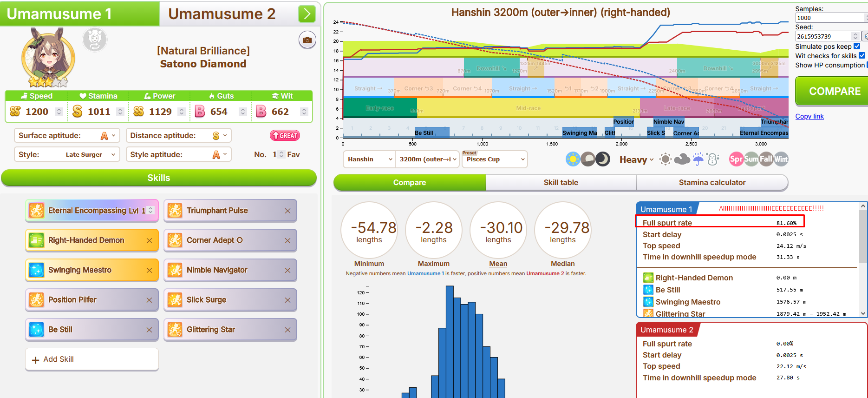
Task: Open the Skill table tab
Action: 561,182
